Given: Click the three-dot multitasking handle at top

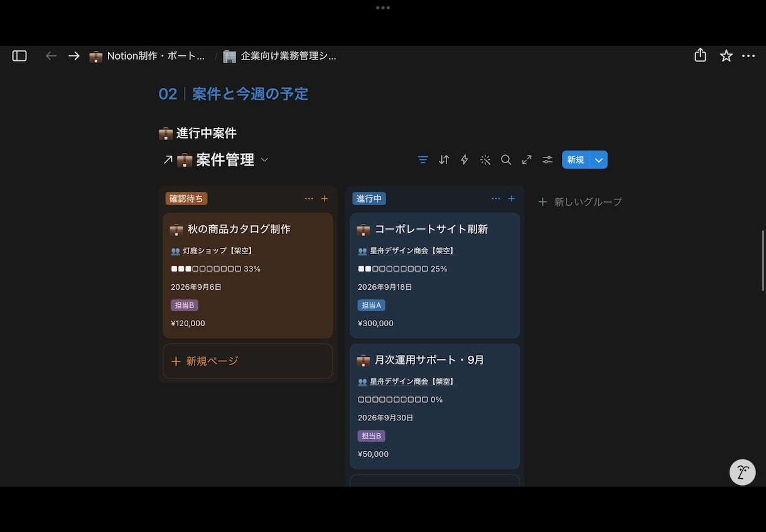Looking at the screenshot, I should 383,8.
